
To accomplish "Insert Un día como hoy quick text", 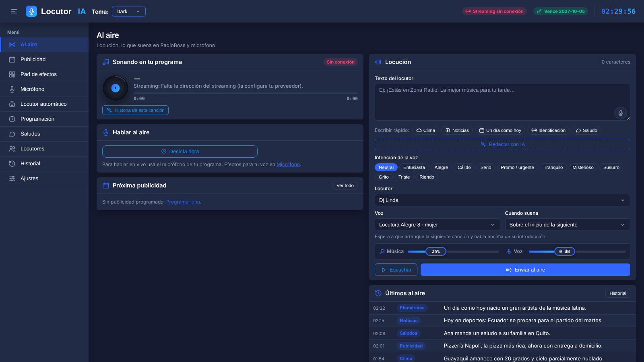I will tap(500, 130).
